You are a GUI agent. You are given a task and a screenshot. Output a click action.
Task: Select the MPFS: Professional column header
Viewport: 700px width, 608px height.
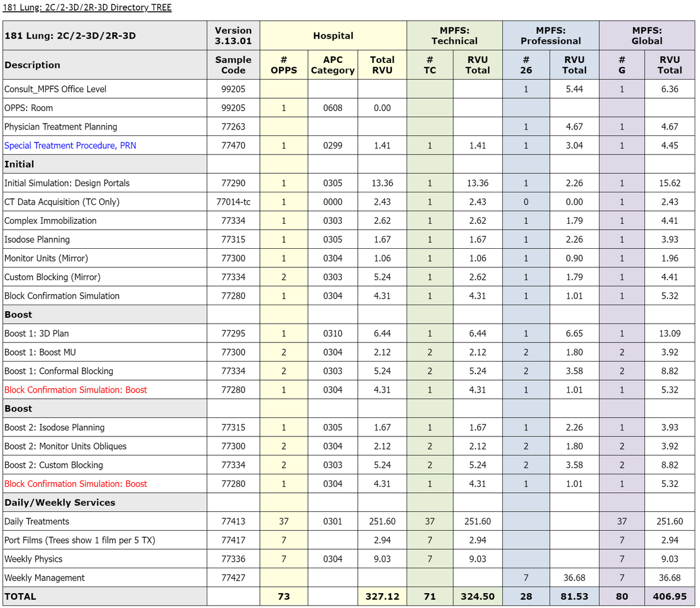pos(550,36)
